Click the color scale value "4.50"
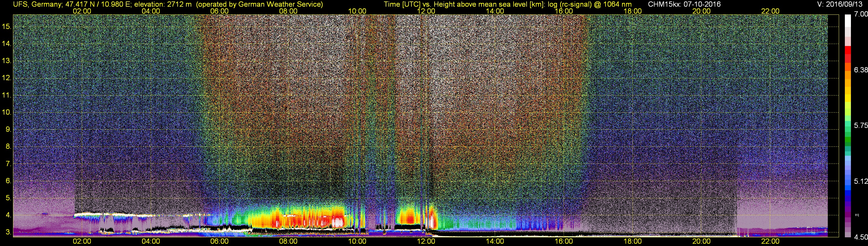The width and height of the screenshot is (868, 246). [860, 237]
